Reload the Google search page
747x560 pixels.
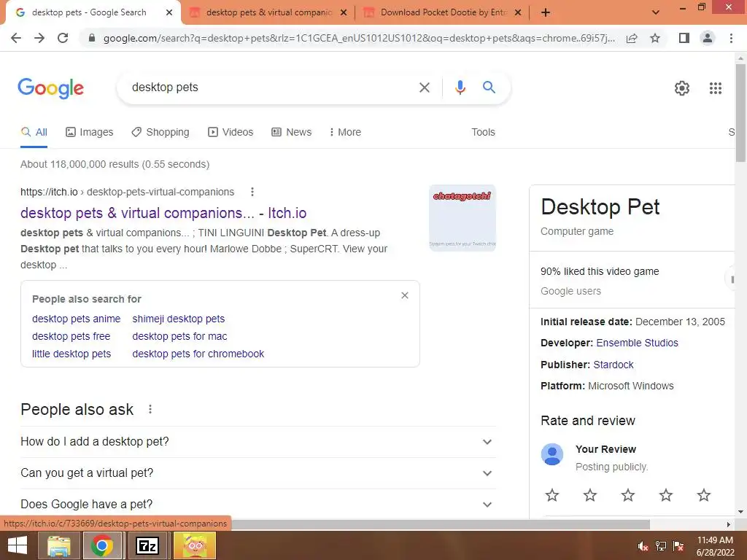63,38
